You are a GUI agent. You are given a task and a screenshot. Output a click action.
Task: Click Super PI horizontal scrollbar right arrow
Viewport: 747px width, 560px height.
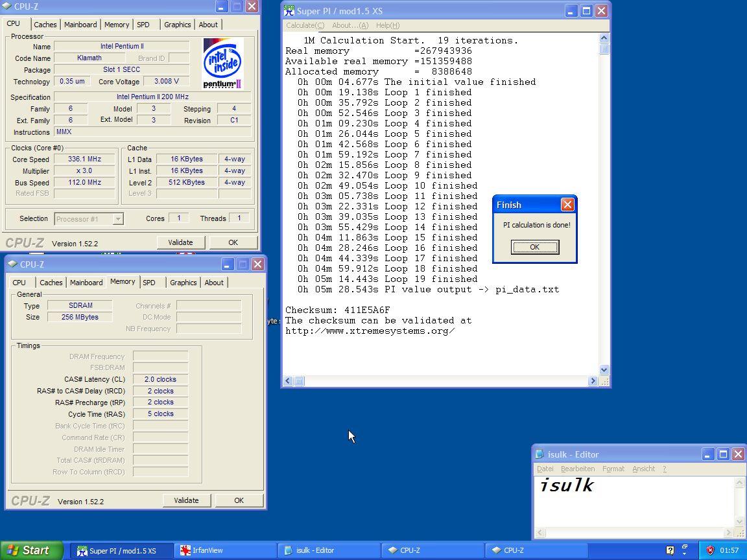click(593, 381)
